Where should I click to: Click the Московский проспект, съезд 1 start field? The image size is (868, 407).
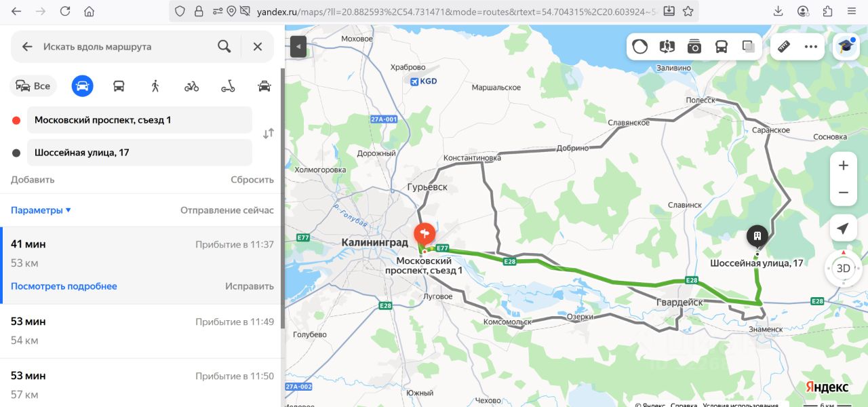click(x=140, y=120)
